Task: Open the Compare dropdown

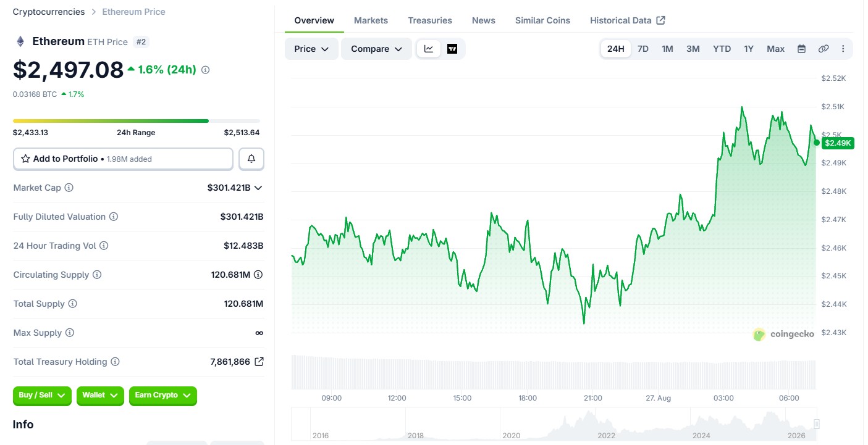Action: coord(377,49)
